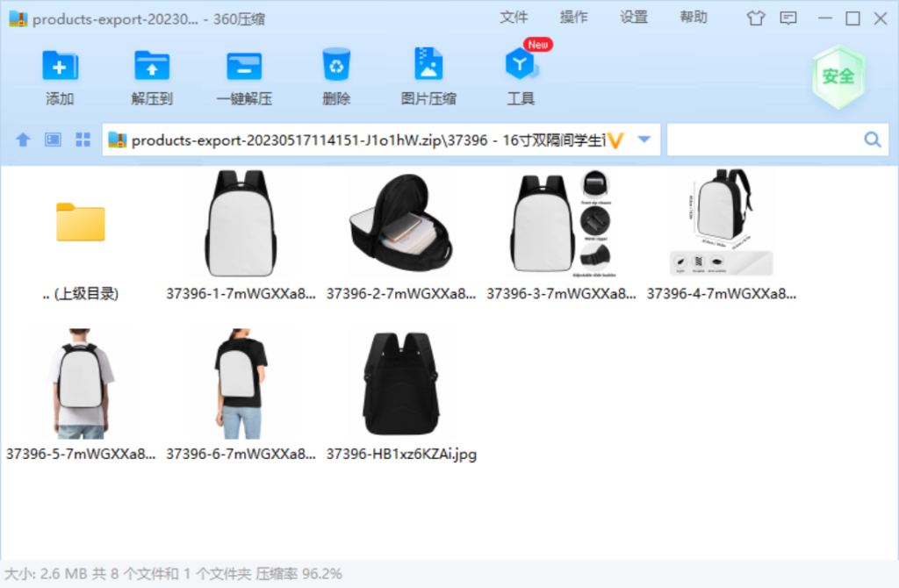
Task: Go up one level with the up arrow
Action: 23,140
